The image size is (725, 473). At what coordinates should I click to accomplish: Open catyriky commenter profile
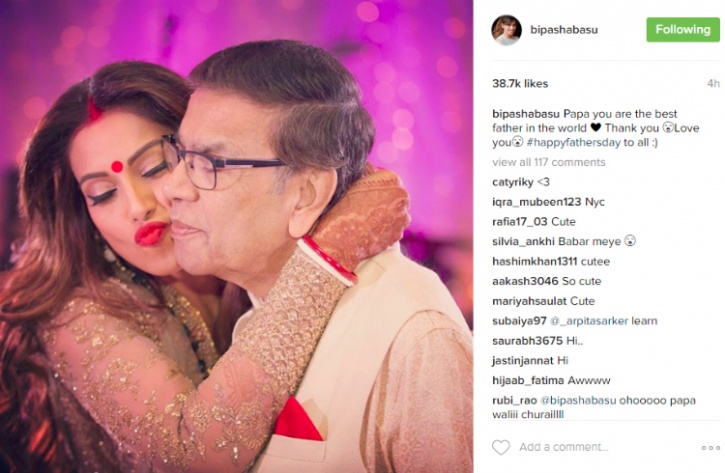(x=513, y=182)
